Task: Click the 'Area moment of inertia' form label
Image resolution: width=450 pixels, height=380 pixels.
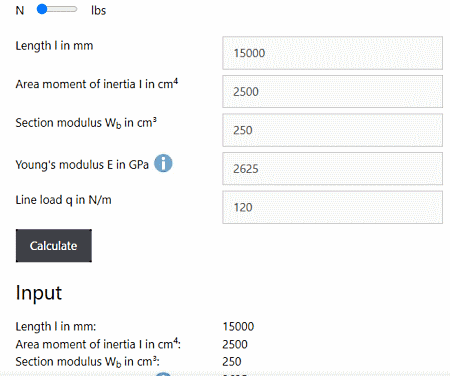Action: (x=97, y=84)
